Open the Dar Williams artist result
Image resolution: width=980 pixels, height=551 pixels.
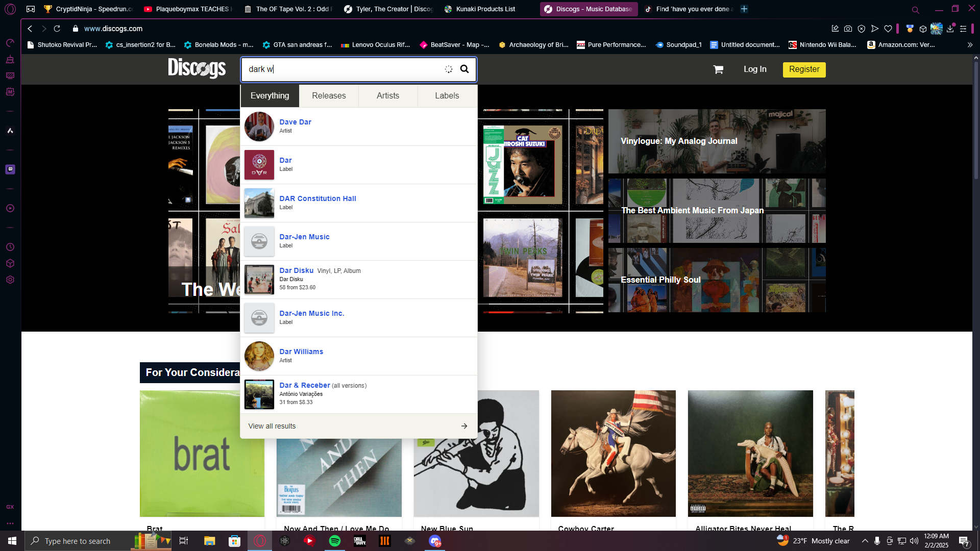(301, 352)
